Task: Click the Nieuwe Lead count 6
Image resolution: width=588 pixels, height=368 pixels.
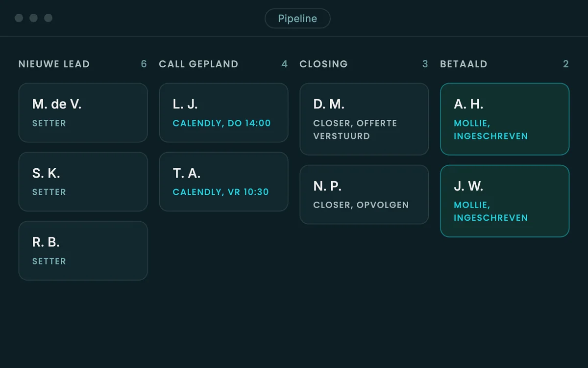Action: tap(144, 64)
